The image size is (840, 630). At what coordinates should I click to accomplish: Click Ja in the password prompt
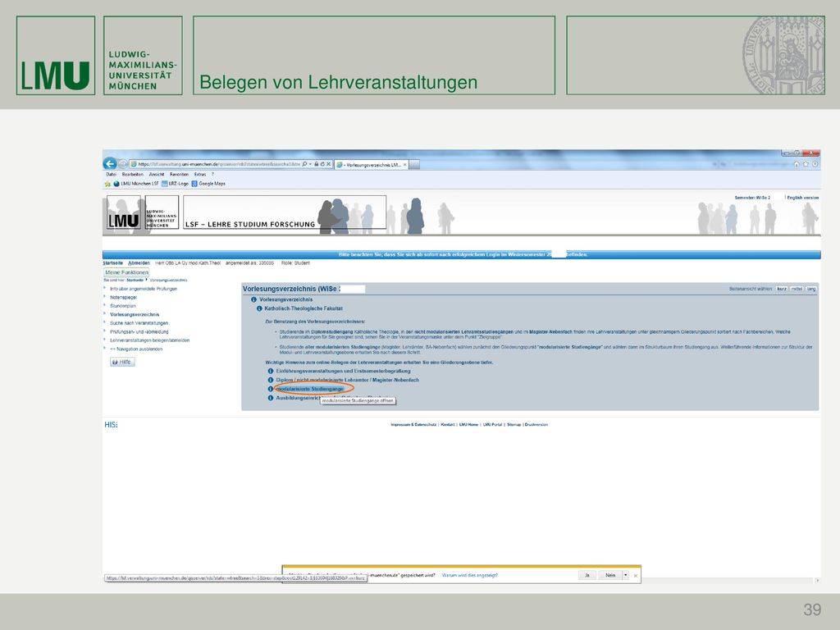click(x=587, y=575)
